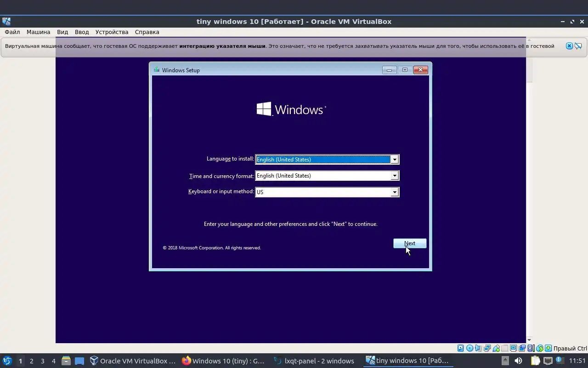This screenshot has width=588, height=368.
Task: Expand the Keyboard or input method dropdown
Action: pos(394,192)
